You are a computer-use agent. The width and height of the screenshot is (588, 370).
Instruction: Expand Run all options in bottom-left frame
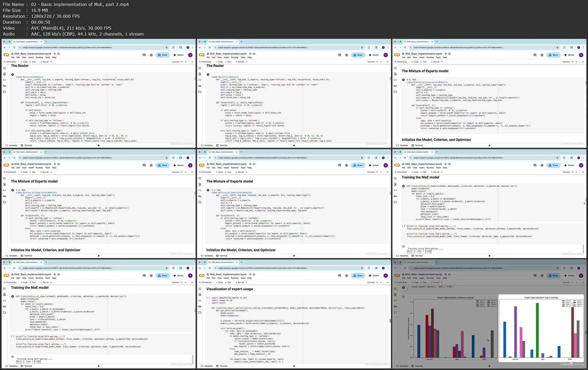pos(51,283)
